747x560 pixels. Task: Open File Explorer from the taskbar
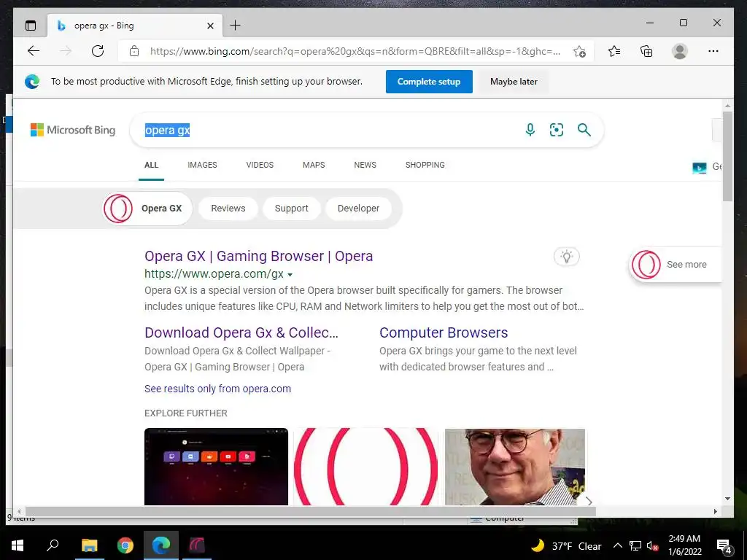pyautogui.click(x=89, y=545)
